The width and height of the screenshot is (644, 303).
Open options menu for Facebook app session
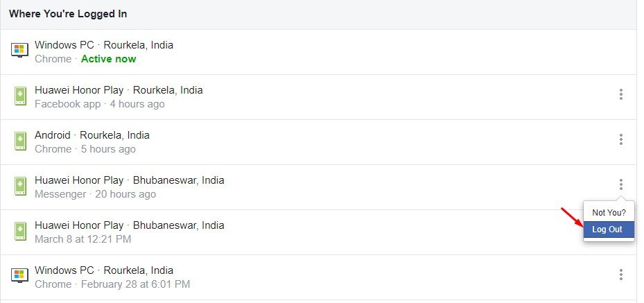tap(620, 94)
